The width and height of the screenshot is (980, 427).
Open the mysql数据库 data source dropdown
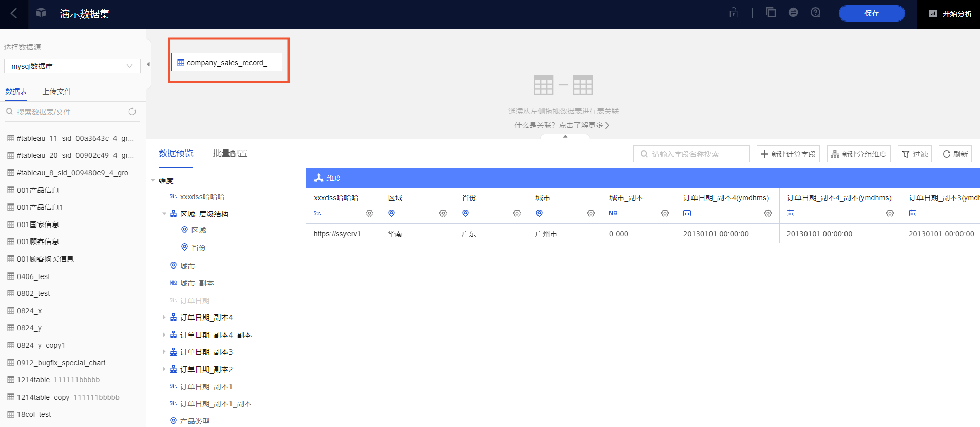pos(72,66)
